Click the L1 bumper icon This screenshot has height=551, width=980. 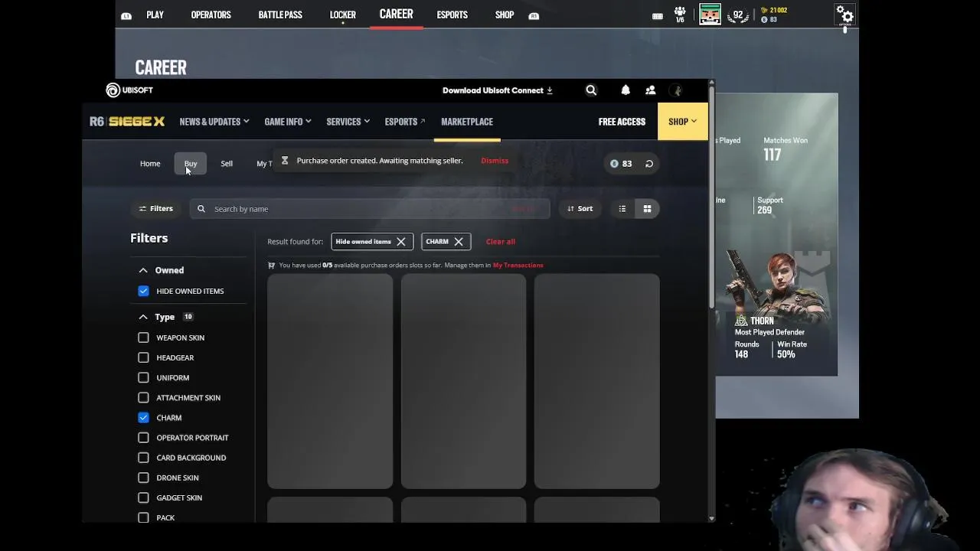click(126, 15)
